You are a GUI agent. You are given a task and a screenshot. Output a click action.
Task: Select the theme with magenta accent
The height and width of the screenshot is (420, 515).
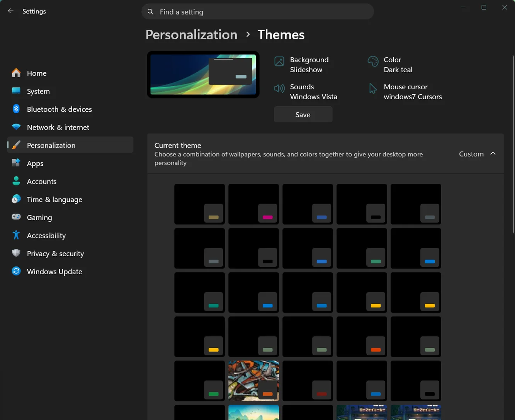point(253,204)
